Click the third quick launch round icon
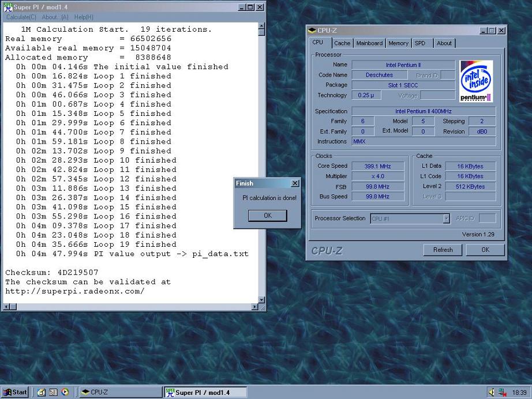Viewport: 532px width, 399px height. click(x=65, y=392)
